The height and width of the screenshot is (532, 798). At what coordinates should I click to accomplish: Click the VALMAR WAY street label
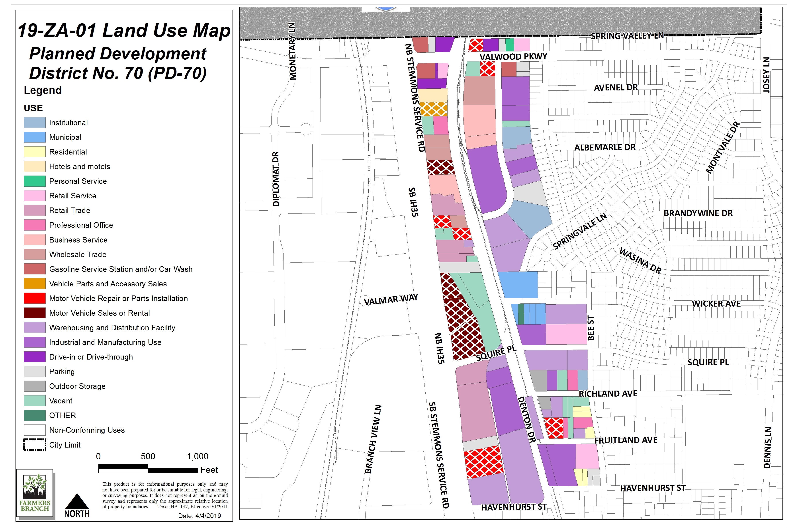[391, 300]
